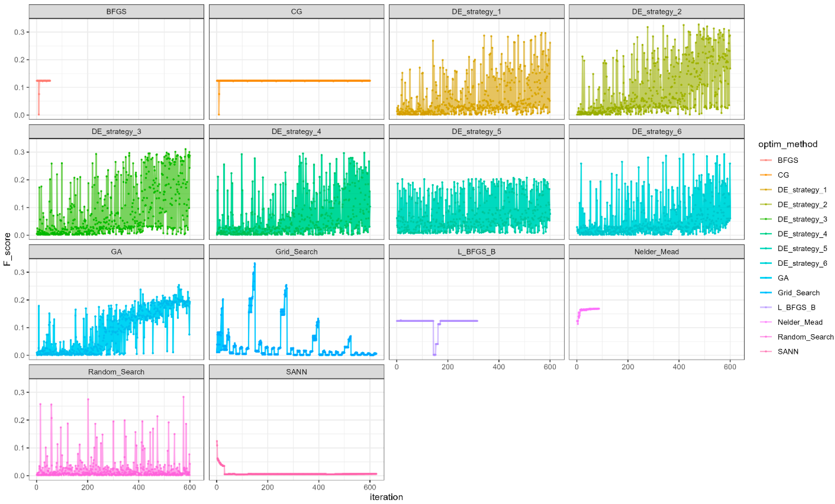Click the Random_Search legend label
835x504 pixels.
(x=805, y=337)
